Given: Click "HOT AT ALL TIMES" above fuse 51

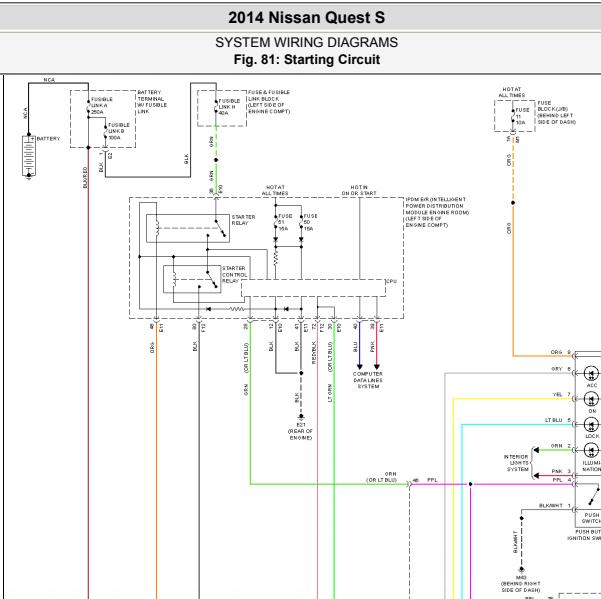Looking at the screenshot, I should (x=275, y=190).
